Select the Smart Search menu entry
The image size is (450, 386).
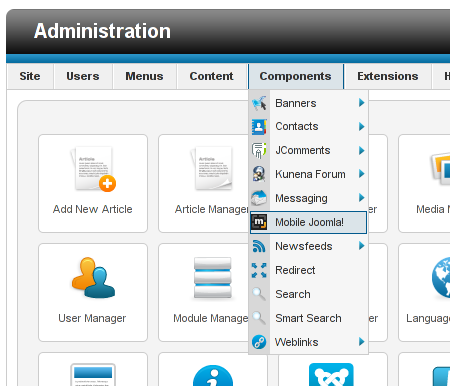click(308, 318)
